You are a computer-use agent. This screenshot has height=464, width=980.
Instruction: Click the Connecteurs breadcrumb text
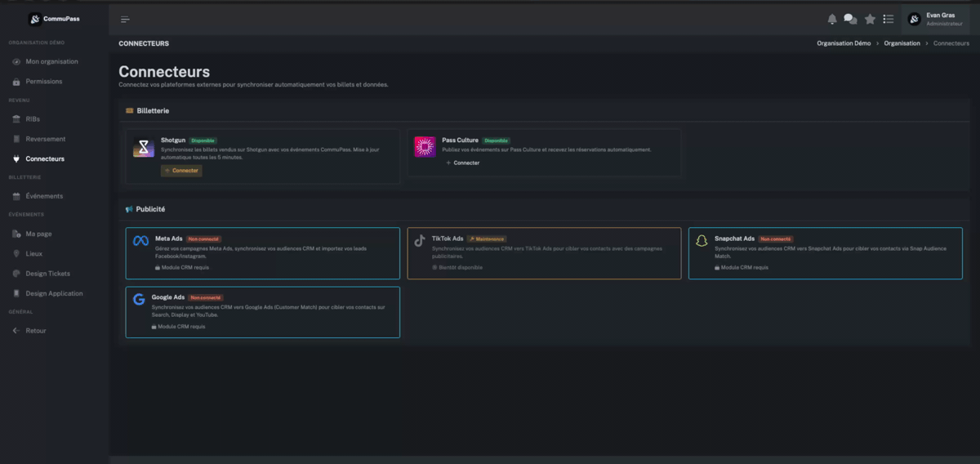[951, 43]
